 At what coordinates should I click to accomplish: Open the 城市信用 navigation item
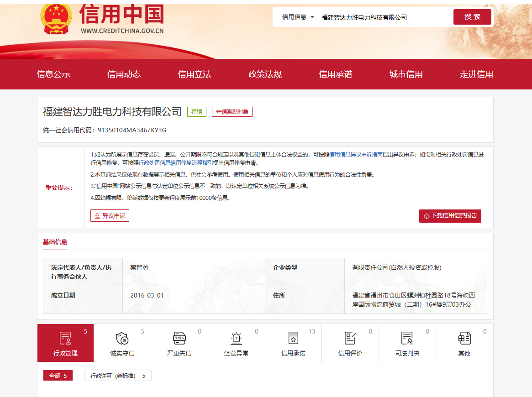[x=406, y=74]
